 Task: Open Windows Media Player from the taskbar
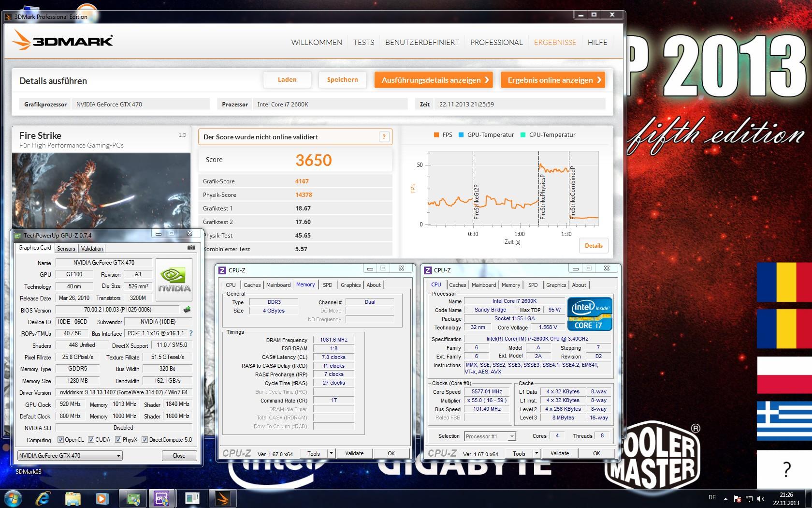click(101, 498)
